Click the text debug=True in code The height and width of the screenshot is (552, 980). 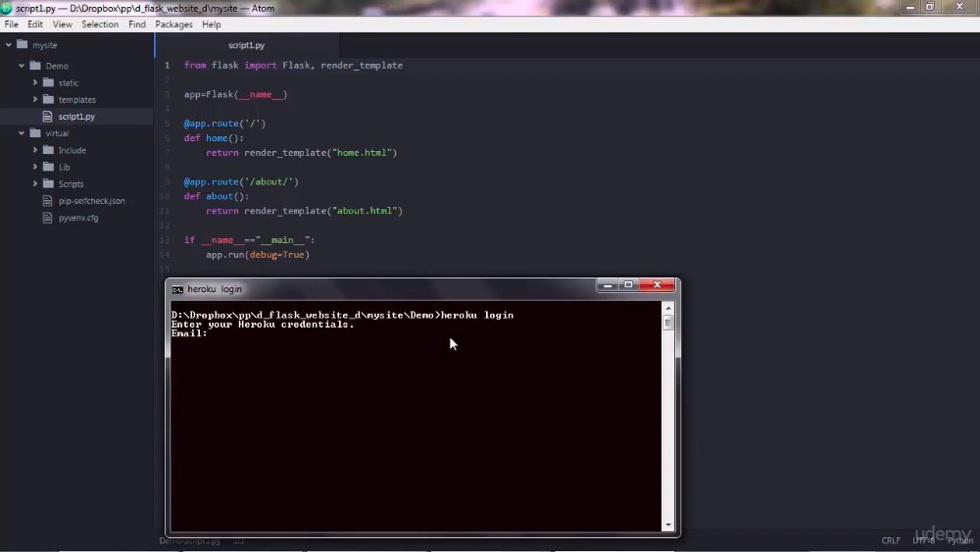[x=277, y=255]
